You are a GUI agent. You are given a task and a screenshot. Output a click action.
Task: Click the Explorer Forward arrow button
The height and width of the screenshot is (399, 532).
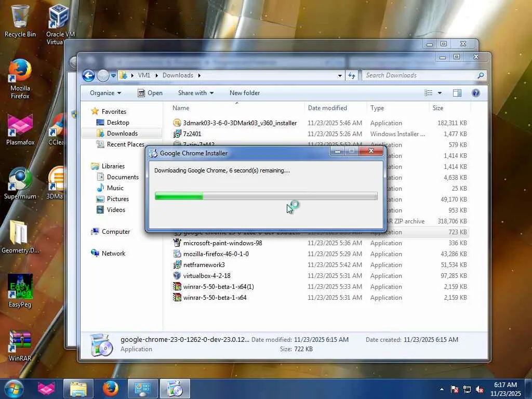[x=103, y=75]
